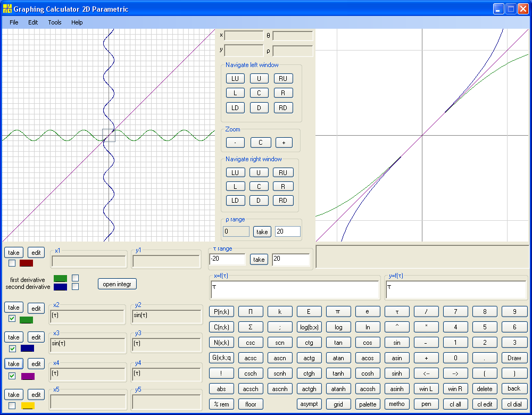
Task: Click the cl all button
Action: tap(455, 404)
